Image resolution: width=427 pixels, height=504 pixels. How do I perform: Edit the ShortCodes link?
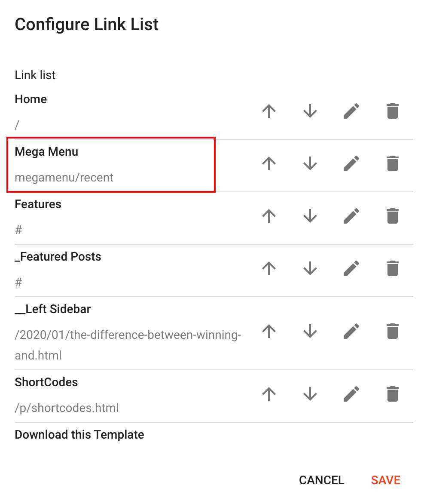coord(351,394)
